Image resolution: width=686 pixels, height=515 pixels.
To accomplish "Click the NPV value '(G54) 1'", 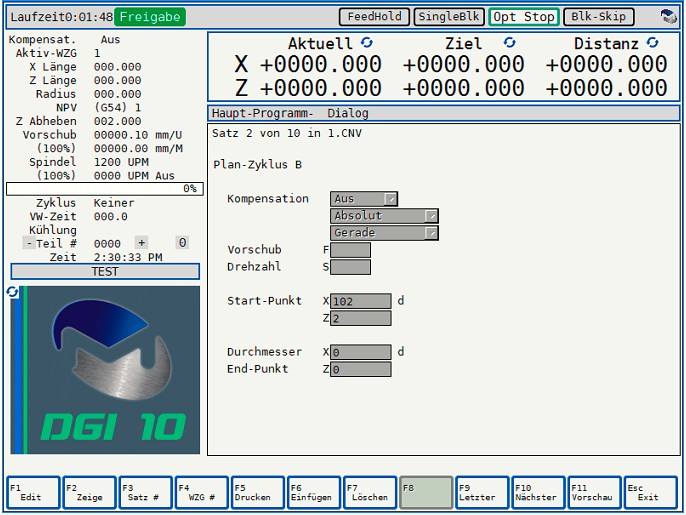I will click(117, 108).
